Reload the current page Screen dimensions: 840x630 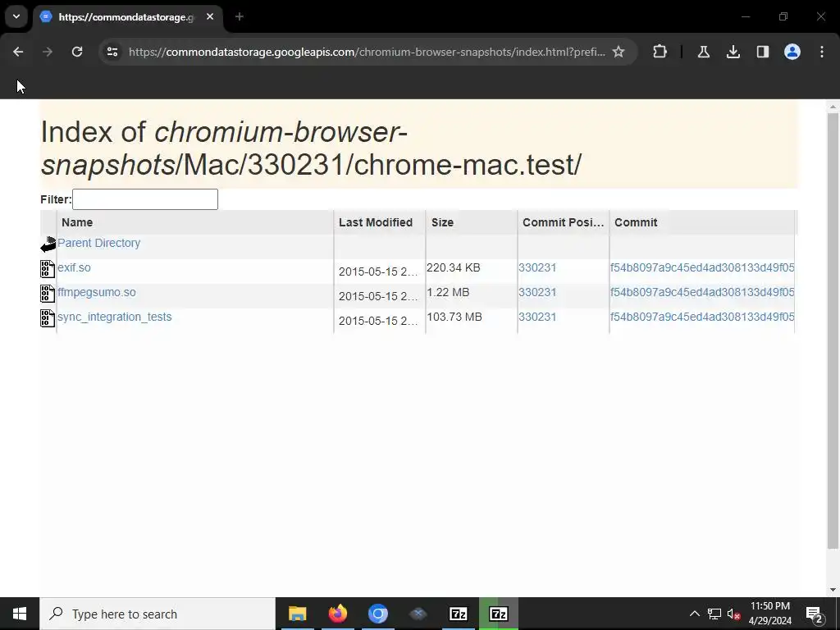77,52
